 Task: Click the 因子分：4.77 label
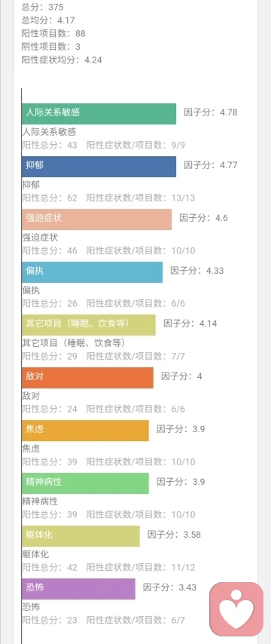coord(211,165)
